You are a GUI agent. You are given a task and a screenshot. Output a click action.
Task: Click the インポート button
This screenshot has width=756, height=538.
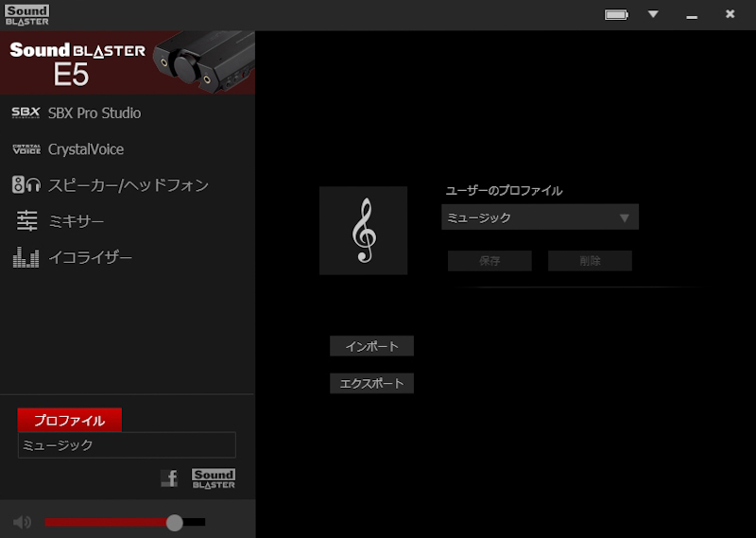click(371, 346)
